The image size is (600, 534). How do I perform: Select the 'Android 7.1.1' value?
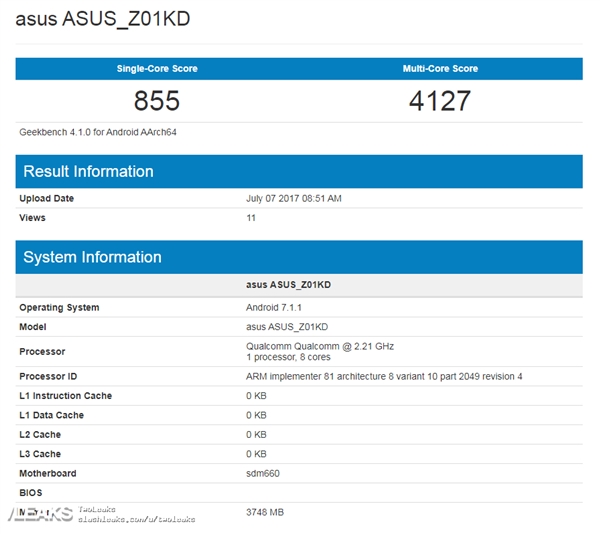tap(274, 308)
